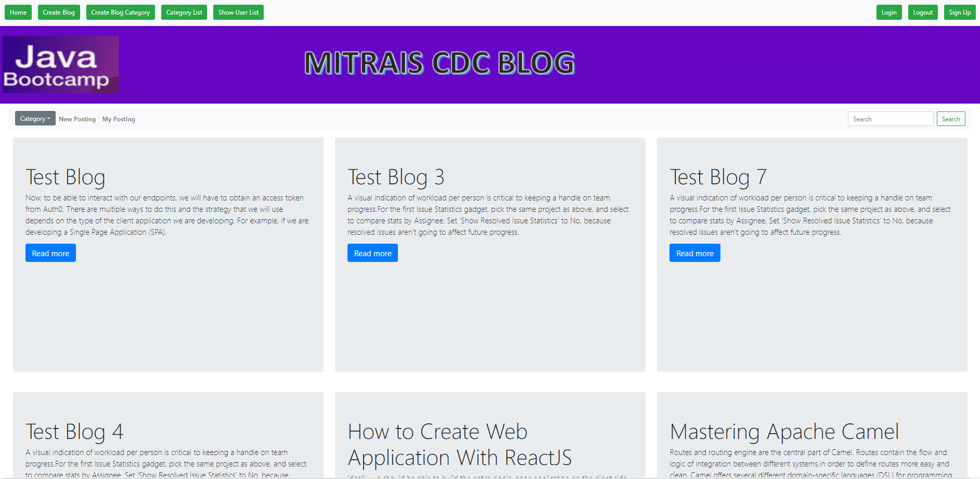Click the 'MITRAIS CDC BLOG' header title
This screenshot has width=980, height=479.
440,63
